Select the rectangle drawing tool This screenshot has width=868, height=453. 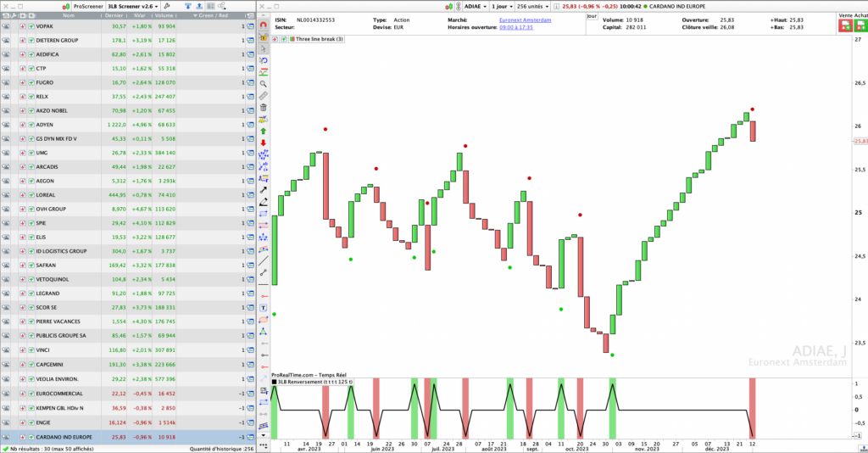click(264, 214)
